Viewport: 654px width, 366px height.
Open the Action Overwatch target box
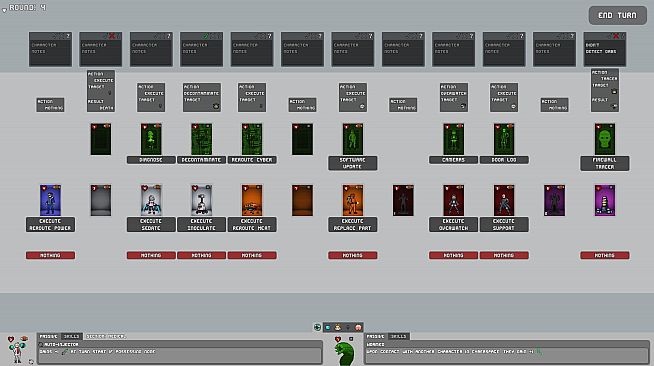point(453,97)
